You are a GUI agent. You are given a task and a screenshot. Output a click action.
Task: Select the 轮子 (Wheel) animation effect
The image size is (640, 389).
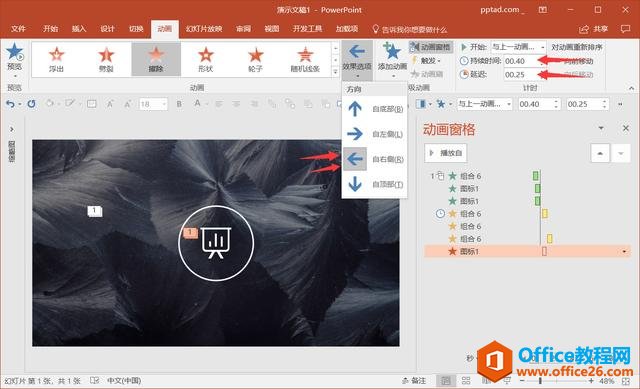[x=256, y=59]
